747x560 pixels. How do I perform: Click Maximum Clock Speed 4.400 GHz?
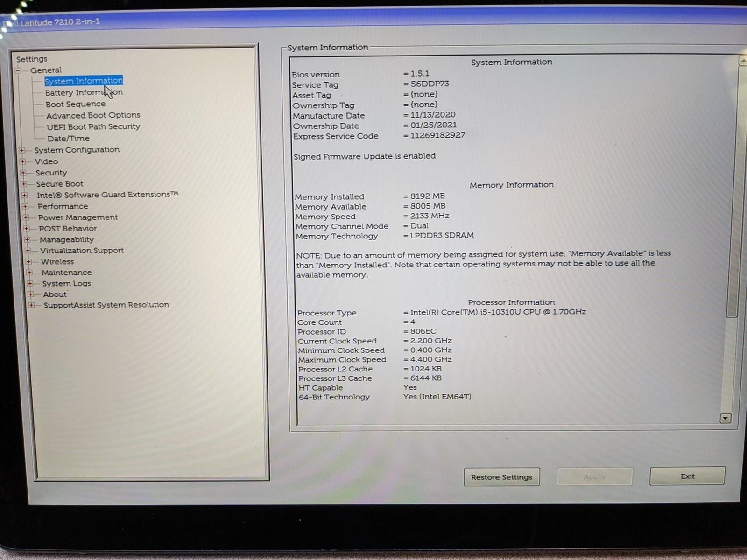click(431, 359)
